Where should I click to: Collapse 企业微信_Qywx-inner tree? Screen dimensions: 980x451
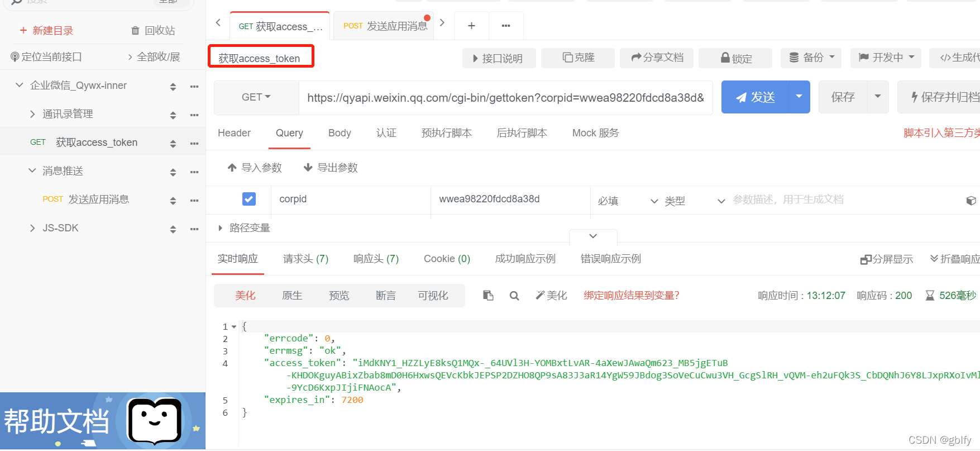(20, 85)
